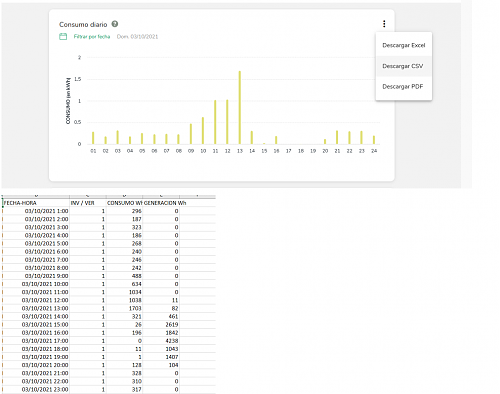The height and width of the screenshot is (394, 500).
Task: Open the Filtrar por fecha link
Action: [92, 37]
